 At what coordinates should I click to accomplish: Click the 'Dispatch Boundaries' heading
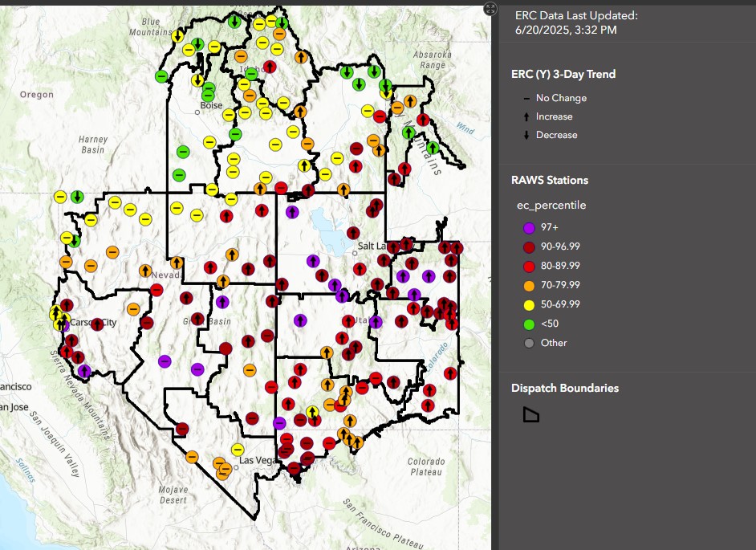click(x=564, y=389)
